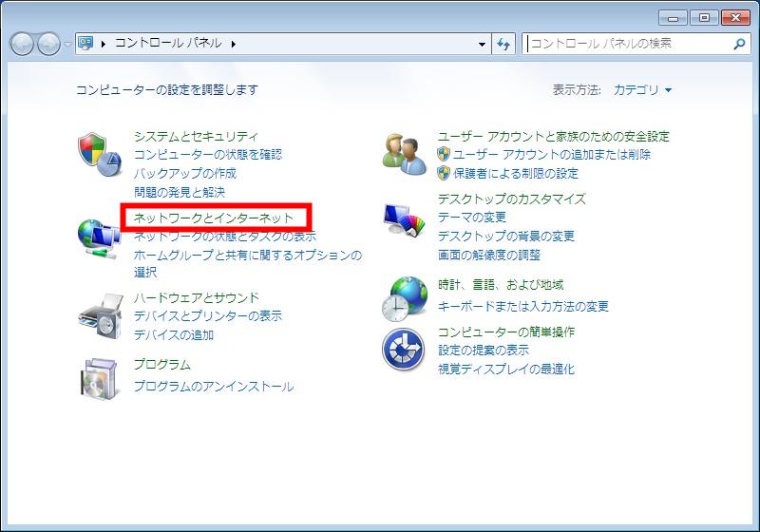760x532 pixels.
Task: Open 時計、言語、および地域 category
Action: [x=501, y=284]
